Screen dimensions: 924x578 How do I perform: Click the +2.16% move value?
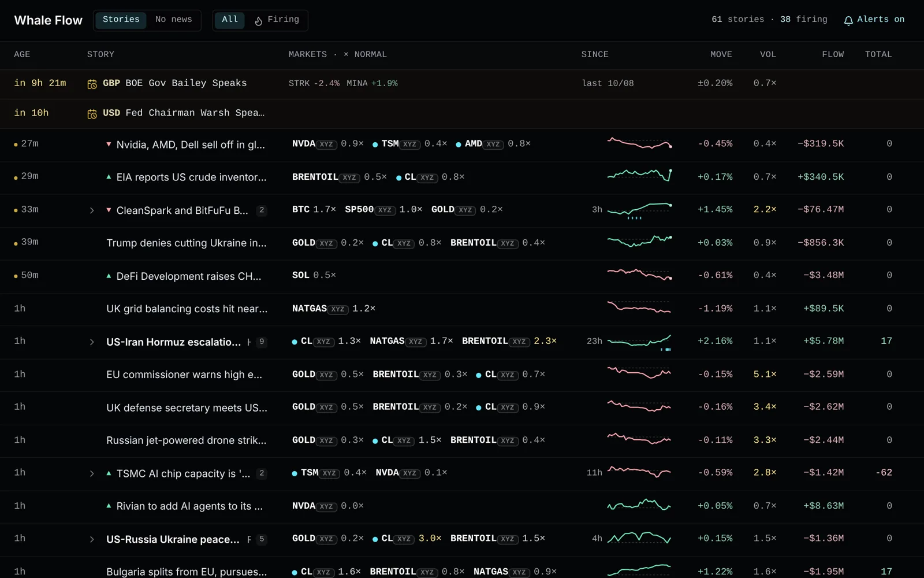[715, 341]
